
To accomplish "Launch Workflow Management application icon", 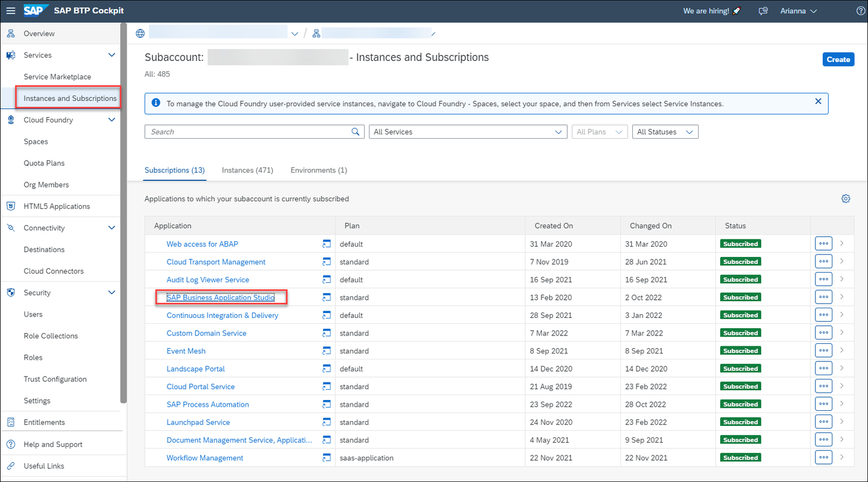I will 327,457.
